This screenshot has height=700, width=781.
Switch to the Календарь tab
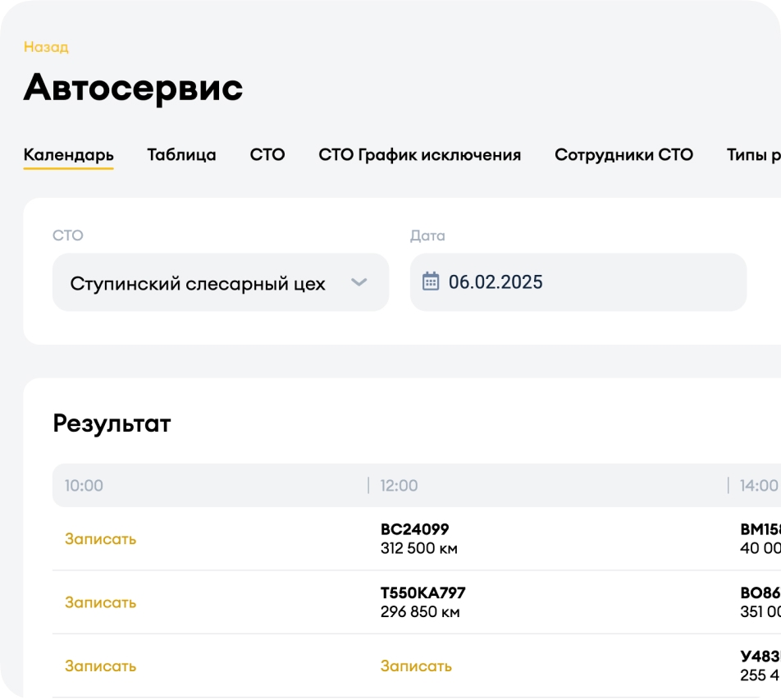[x=68, y=155]
